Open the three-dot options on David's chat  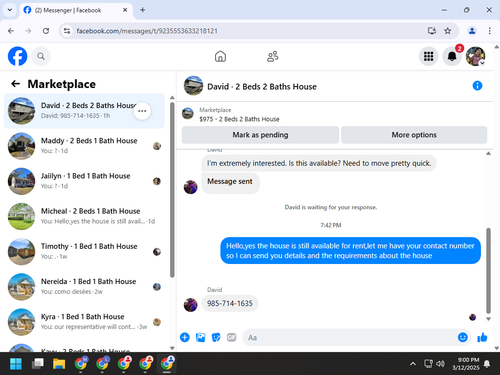click(x=142, y=111)
